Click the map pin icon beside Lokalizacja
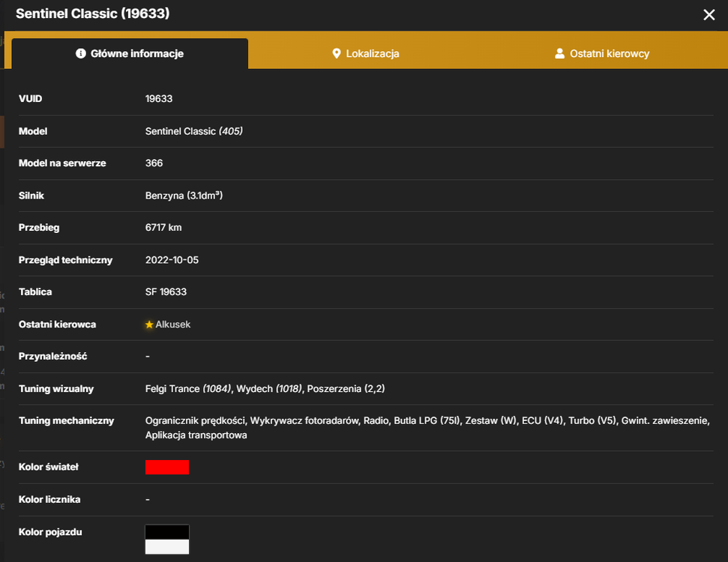The width and height of the screenshot is (728, 562). pos(337,54)
